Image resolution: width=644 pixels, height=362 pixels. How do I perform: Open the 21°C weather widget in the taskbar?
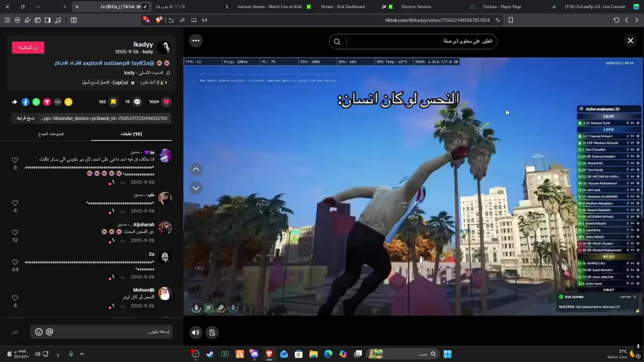pyautogui.click(x=621, y=354)
